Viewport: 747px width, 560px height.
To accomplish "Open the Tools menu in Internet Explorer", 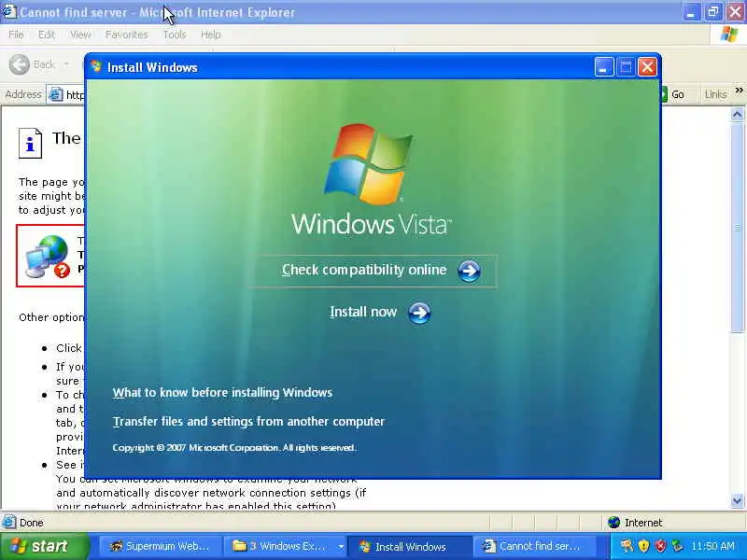I will coord(175,35).
